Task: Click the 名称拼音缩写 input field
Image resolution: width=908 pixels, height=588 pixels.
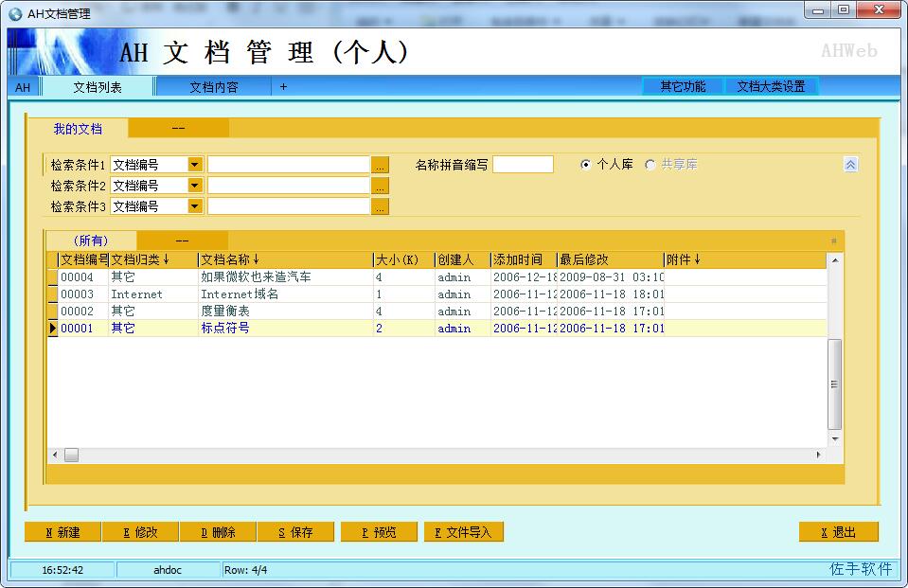Action: click(523, 163)
